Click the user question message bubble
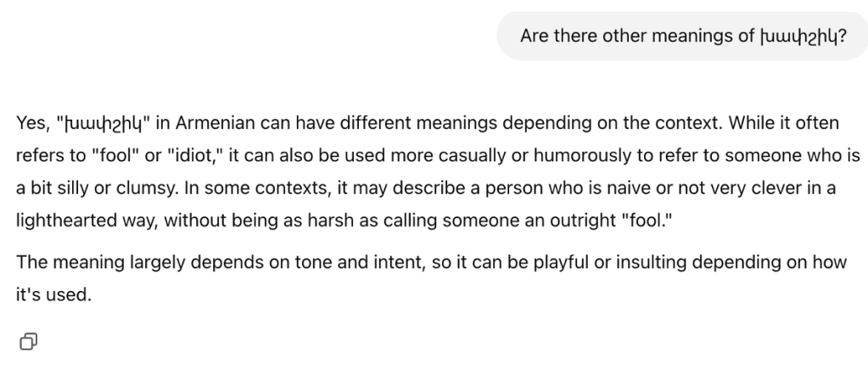Screen dimensions: 868x369 683,36
